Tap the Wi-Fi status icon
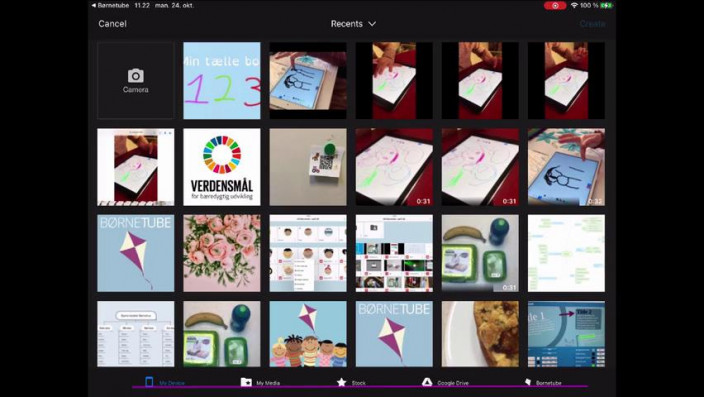Image resolution: width=704 pixels, height=397 pixels. coord(574,5)
